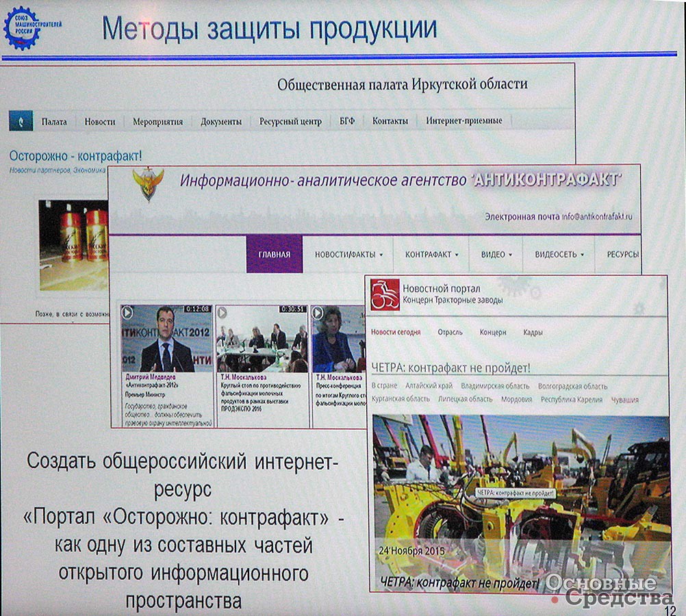Click the 24 Ноября 2015 date on the photo
This screenshot has height=616, width=686.
(x=411, y=550)
